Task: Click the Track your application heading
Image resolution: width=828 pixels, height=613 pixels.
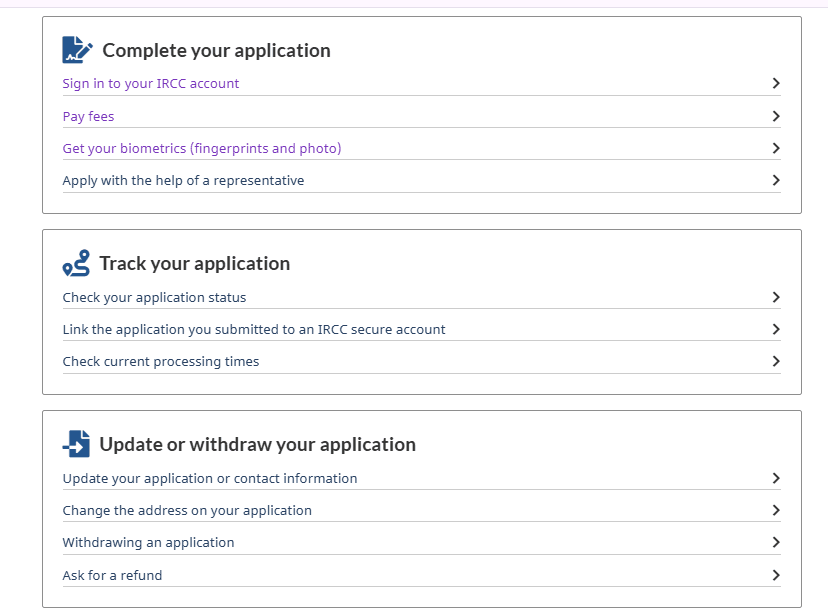Action: click(x=195, y=263)
